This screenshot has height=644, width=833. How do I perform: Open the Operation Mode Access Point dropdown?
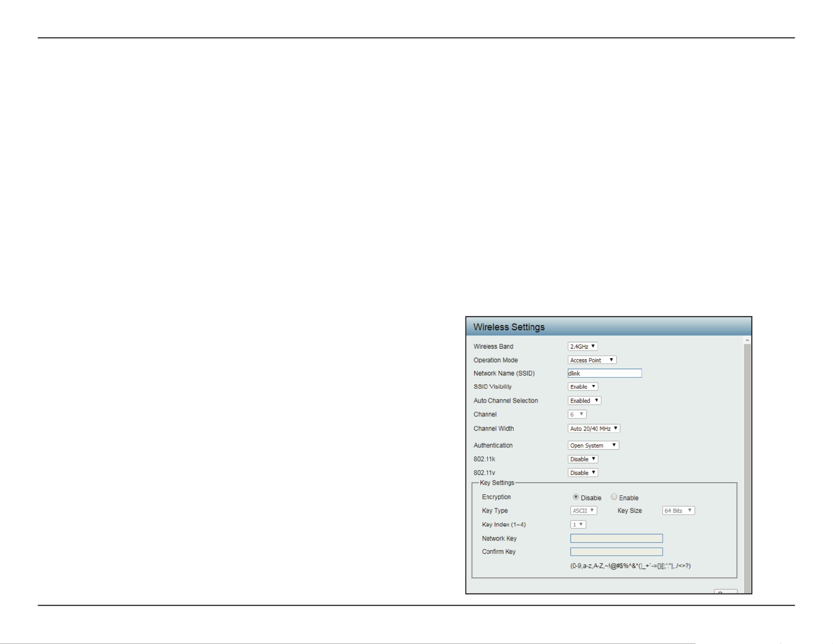pos(592,360)
